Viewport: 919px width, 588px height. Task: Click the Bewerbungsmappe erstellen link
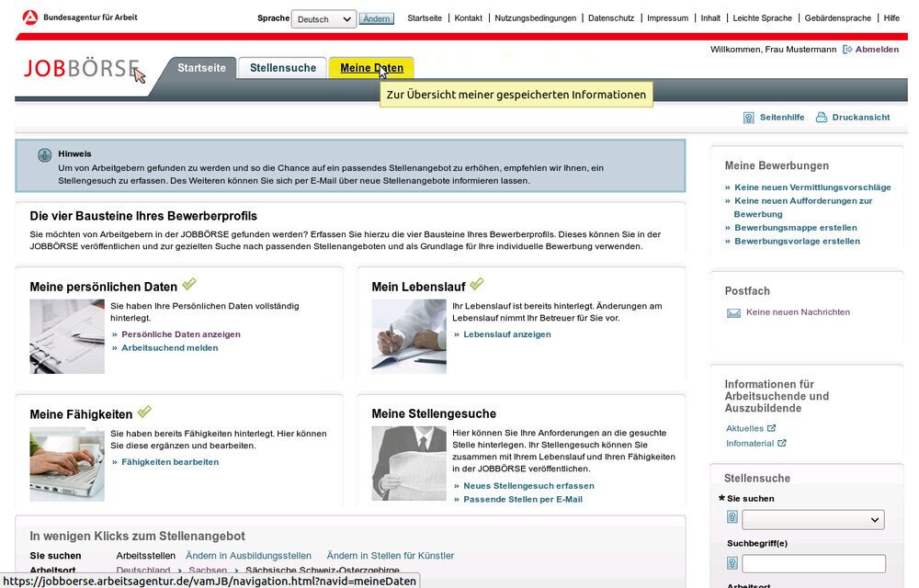(x=795, y=228)
